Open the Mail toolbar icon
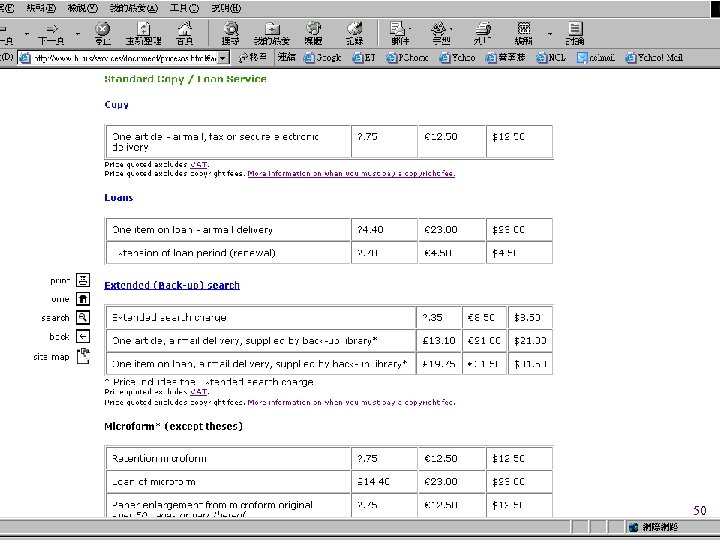Image resolution: width=720 pixels, height=540 pixels. (399, 34)
